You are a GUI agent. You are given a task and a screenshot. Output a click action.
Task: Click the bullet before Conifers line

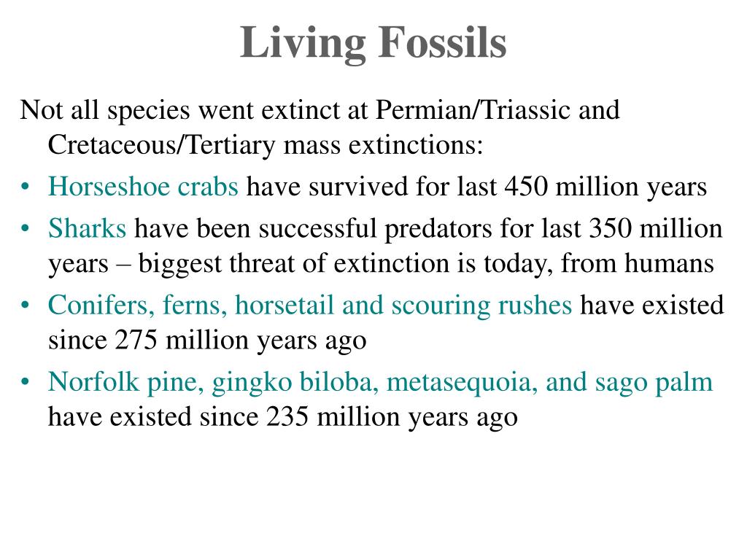pyautogui.click(x=25, y=306)
